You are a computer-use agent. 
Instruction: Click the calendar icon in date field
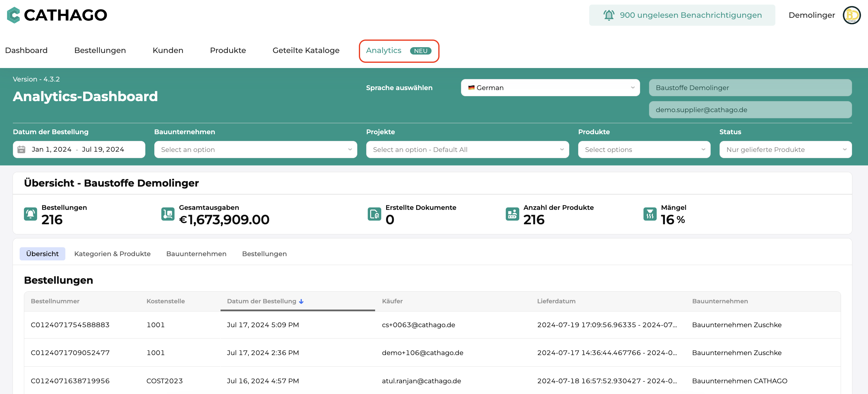pos(21,150)
